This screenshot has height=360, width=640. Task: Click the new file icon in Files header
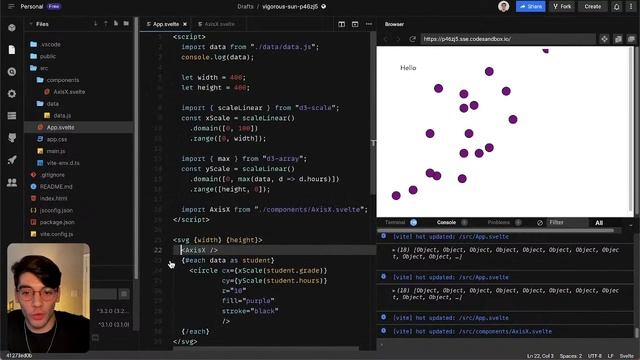[x=116, y=24]
